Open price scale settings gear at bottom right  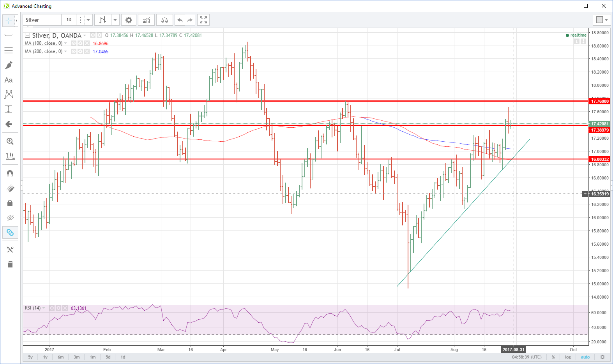click(x=602, y=357)
